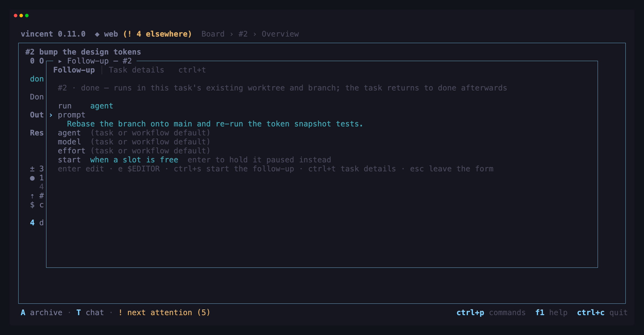Click the 'vincent 0.11.0' app name
This screenshot has height=335, width=644.
pyautogui.click(x=53, y=34)
